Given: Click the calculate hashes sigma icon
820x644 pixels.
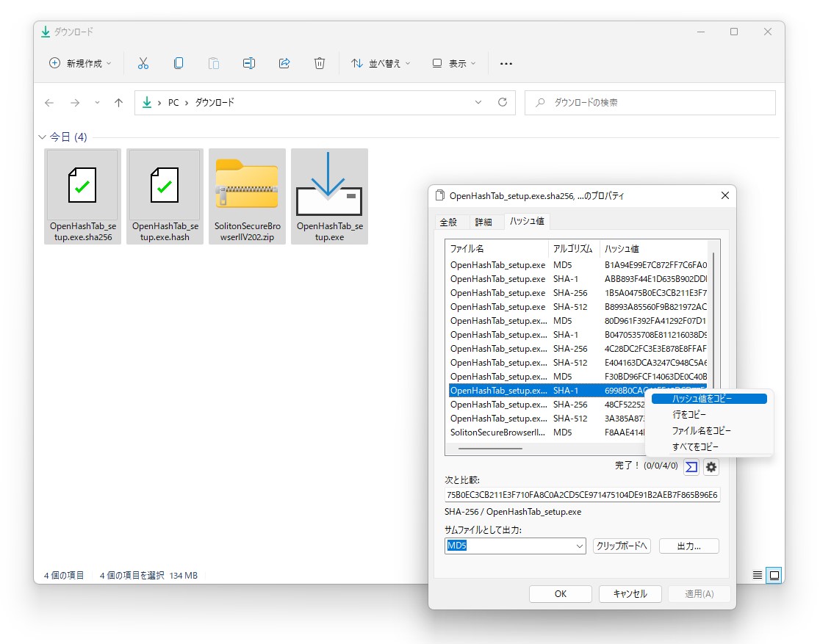Looking at the screenshot, I should click(691, 466).
